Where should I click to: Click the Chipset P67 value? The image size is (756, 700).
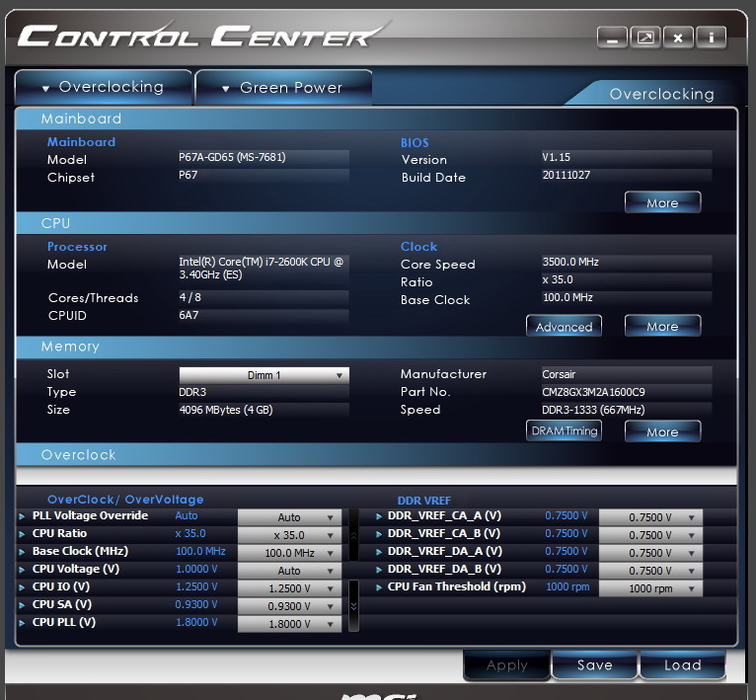(x=189, y=175)
